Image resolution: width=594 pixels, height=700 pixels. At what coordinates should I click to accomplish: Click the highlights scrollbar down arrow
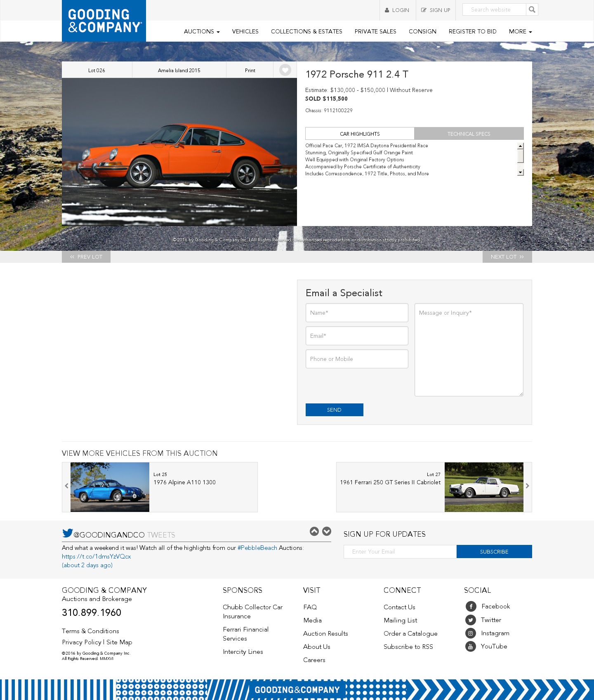click(x=521, y=172)
